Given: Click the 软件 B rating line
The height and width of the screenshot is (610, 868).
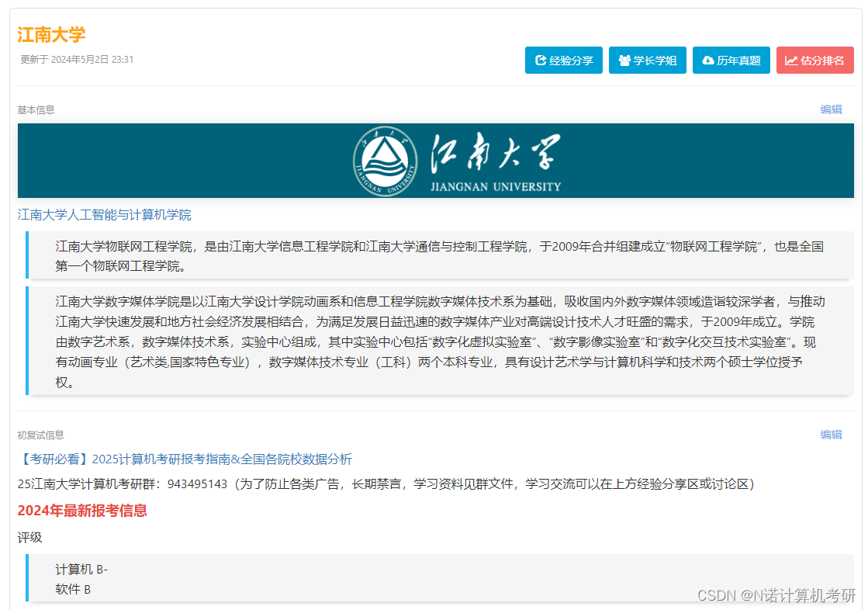Looking at the screenshot, I should coord(73,590).
